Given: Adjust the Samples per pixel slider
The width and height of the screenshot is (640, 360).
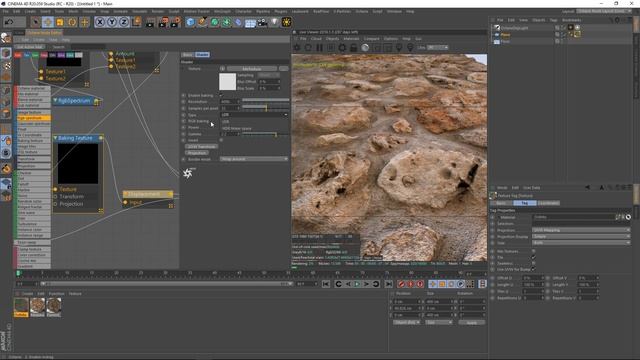Looking at the screenshot, I should click(266, 108).
